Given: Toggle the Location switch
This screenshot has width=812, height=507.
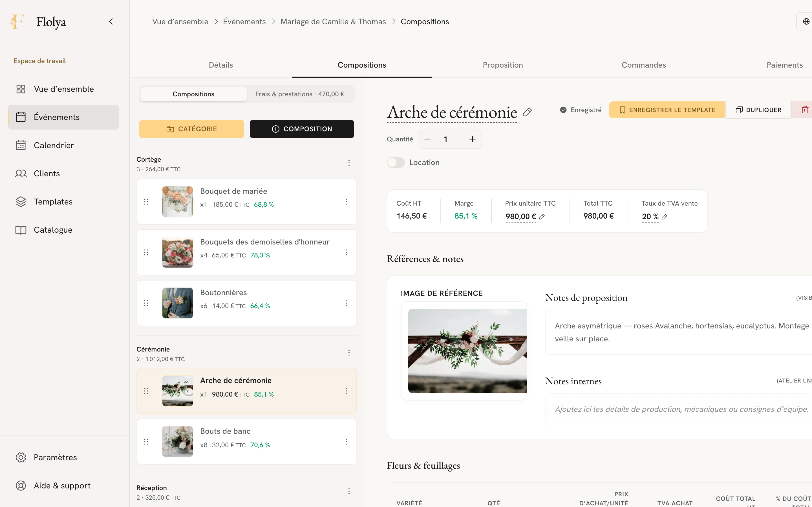Looking at the screenshot, I should pos(396,163).
